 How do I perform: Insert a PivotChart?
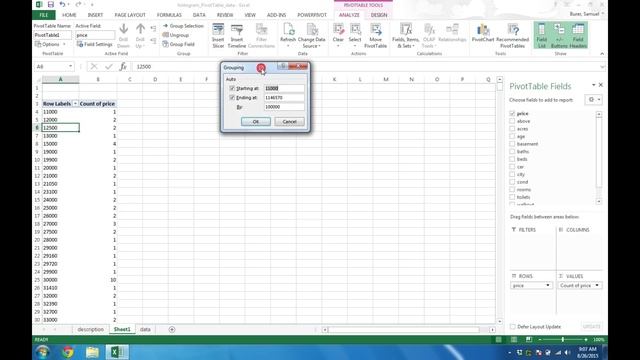coord(483,33)
